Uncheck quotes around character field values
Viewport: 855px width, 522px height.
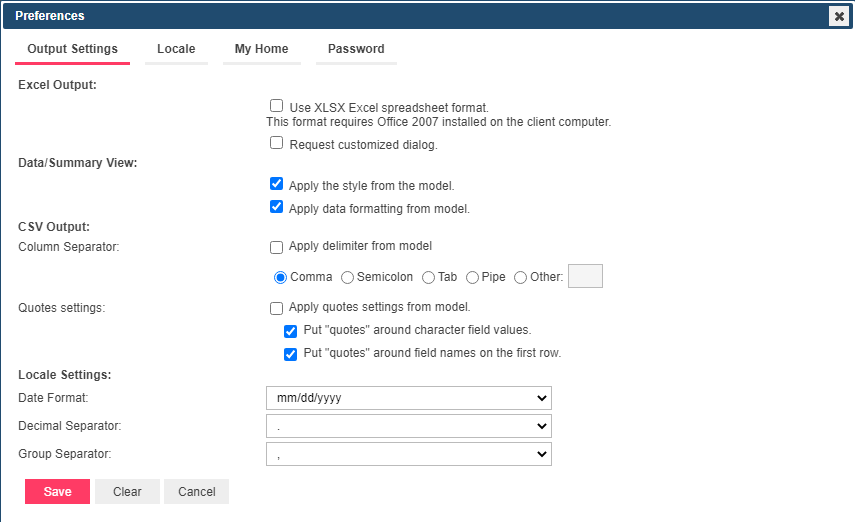pos(291,331)
